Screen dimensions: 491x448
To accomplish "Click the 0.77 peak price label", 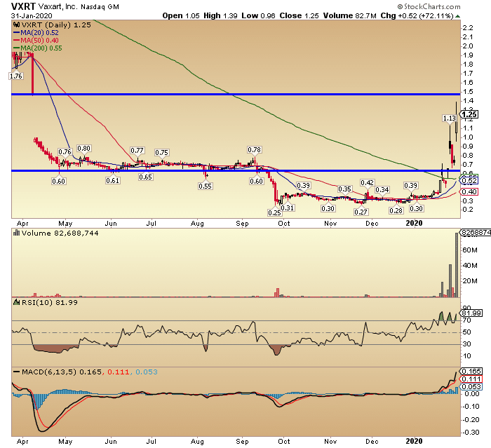I will [x=137, y=151].
